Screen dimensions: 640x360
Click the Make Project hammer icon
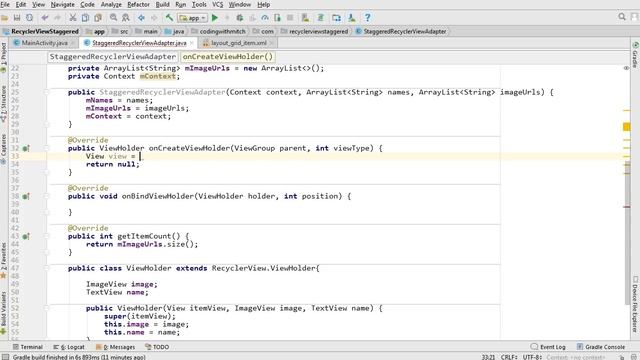click(x=169, y=18)
